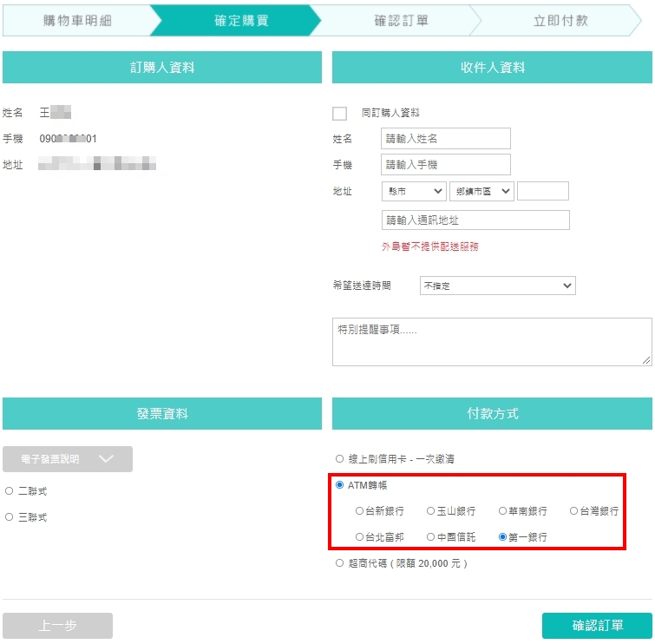The image size is (655, 644).
Task: Choose 線上刷信用卡 - 一次繳清 payment
Action: coord(339,458)
